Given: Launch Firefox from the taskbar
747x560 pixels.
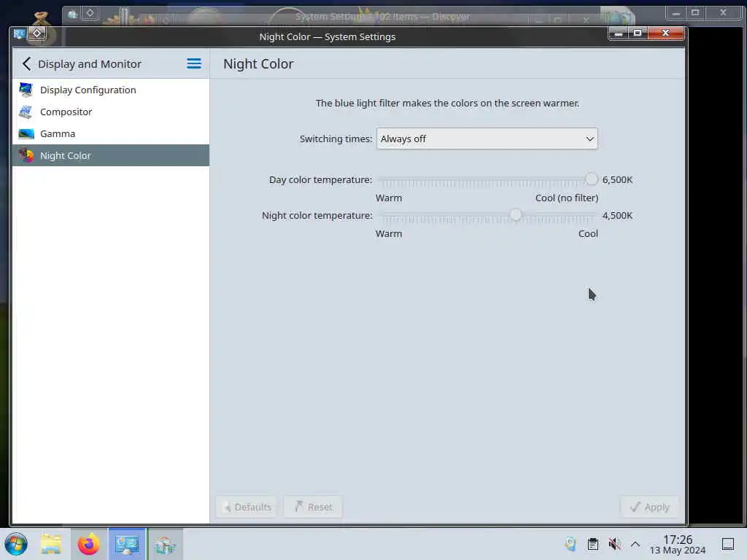Looking at the screenshot, I should point(88,544).
